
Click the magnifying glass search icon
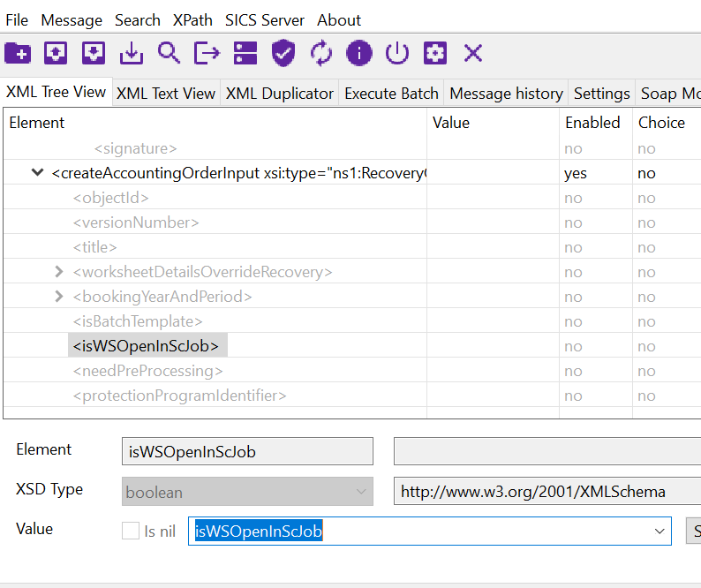[169, 53]
